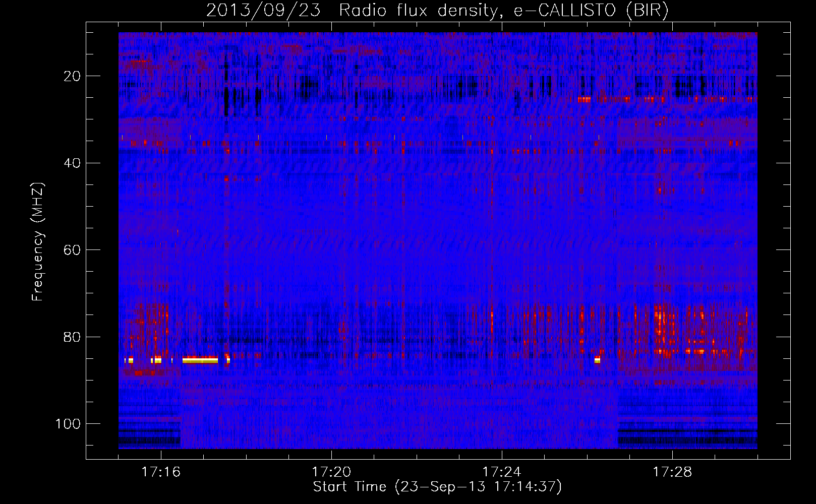The image size is (816, 504).
Task: Click the 17:20 time tick label
Action: point(331,472)
